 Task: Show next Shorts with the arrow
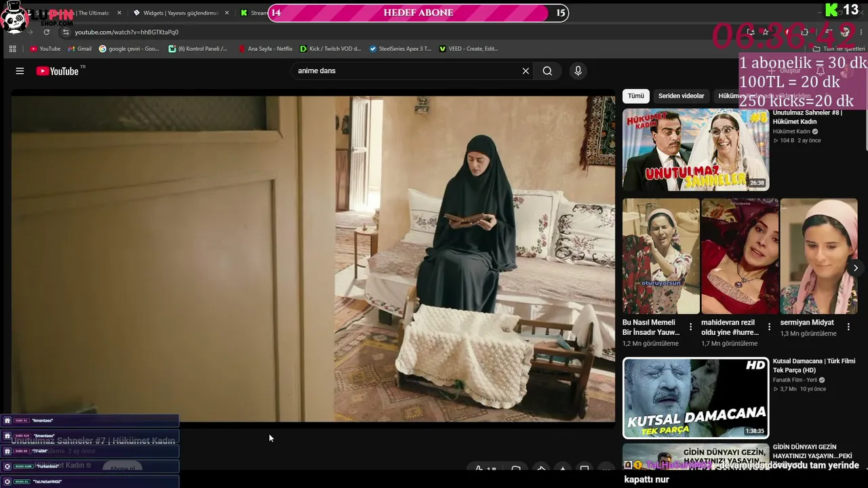pyautogui.click(x=856, y=268)
